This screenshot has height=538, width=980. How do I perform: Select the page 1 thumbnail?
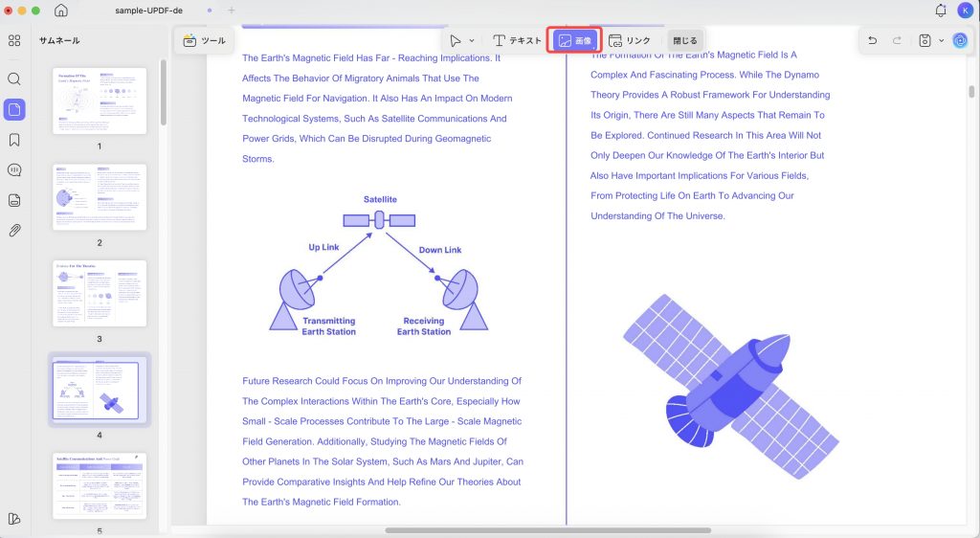pos(100,101)
